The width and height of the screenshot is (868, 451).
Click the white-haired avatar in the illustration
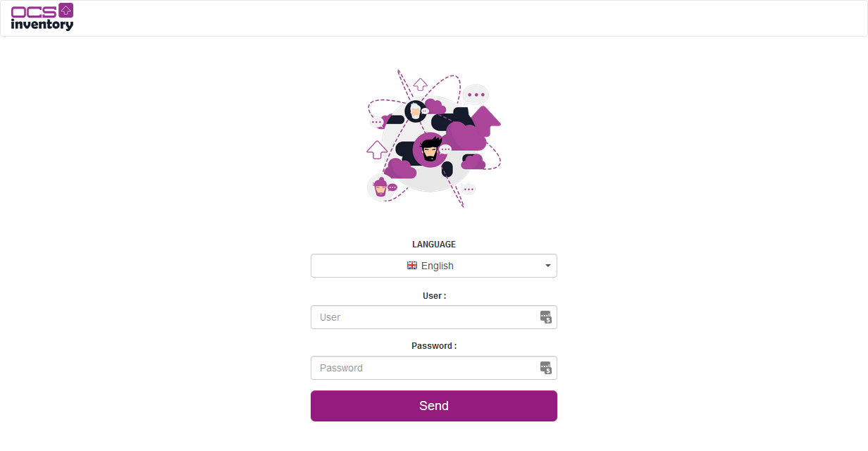(415, 111)
